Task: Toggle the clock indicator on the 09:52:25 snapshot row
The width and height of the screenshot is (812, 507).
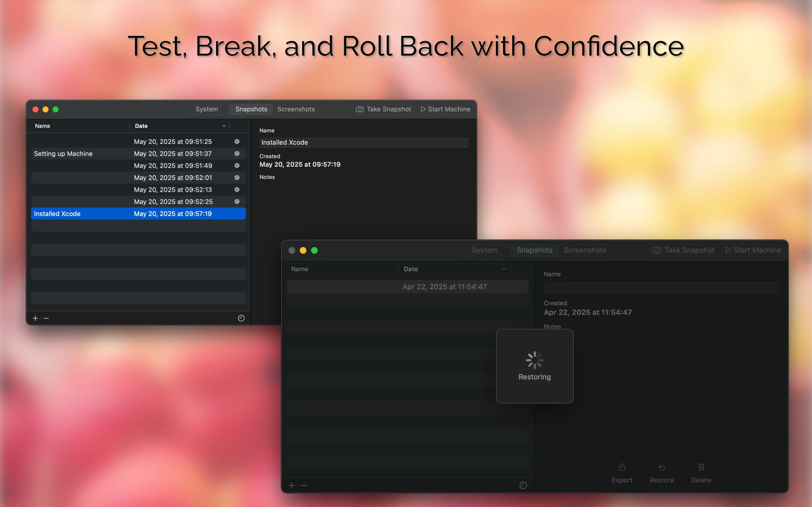Action: [x=237, y=201]
